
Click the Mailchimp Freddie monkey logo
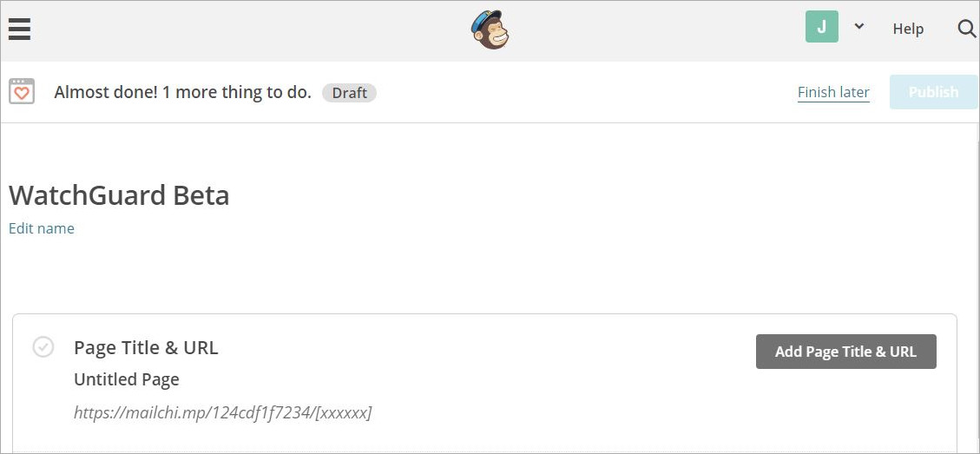pos(490,30)
